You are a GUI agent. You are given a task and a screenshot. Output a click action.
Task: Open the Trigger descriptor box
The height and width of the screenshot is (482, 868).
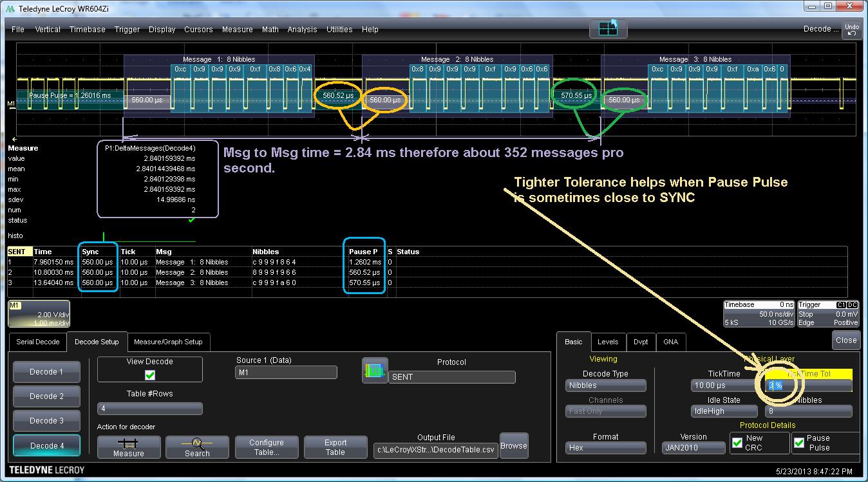pyautogui.click(x=828, y=314)
